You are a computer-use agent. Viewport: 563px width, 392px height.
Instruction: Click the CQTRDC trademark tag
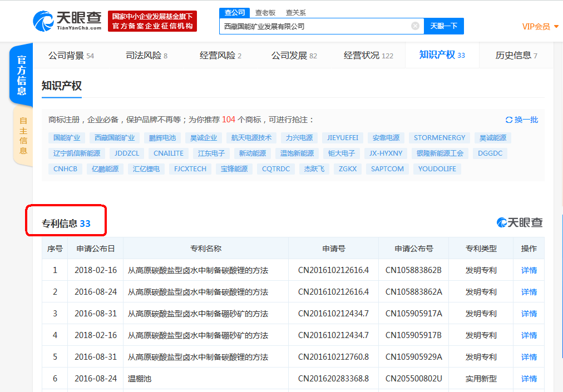pos(276,168)
